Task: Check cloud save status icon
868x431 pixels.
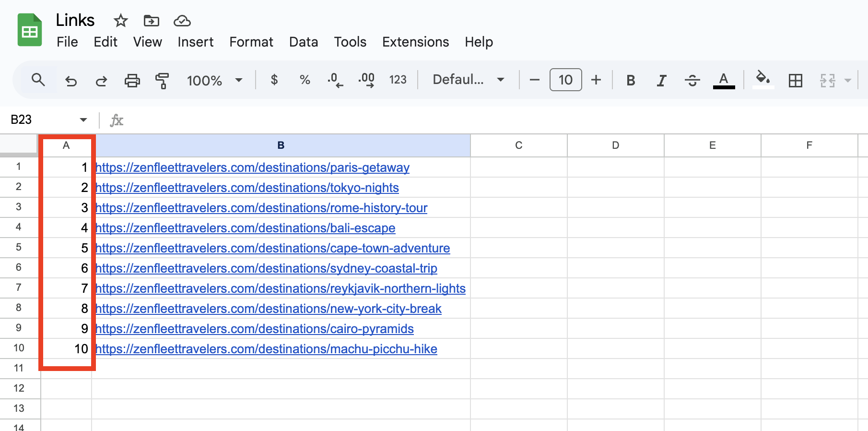Action: click(182, 21)
